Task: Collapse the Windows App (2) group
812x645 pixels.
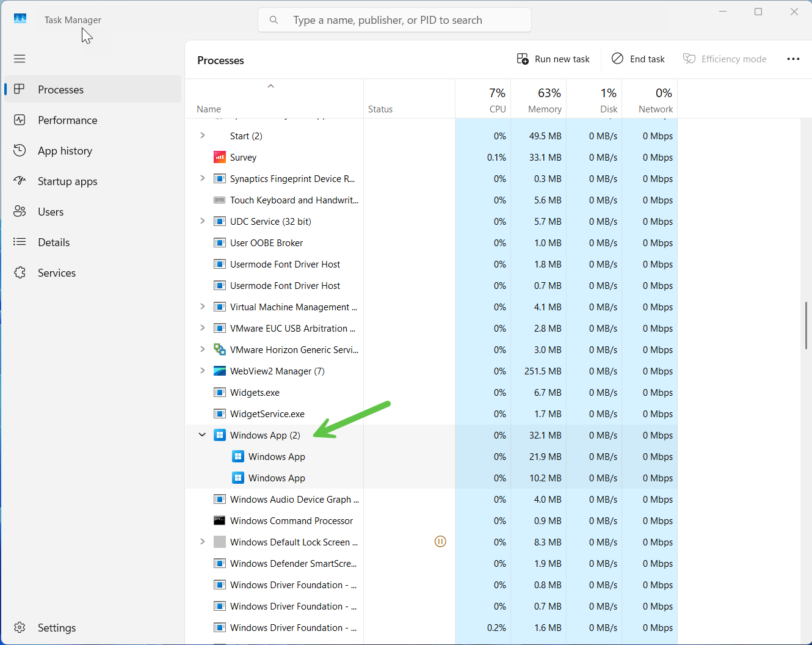Action: (203, 435)
